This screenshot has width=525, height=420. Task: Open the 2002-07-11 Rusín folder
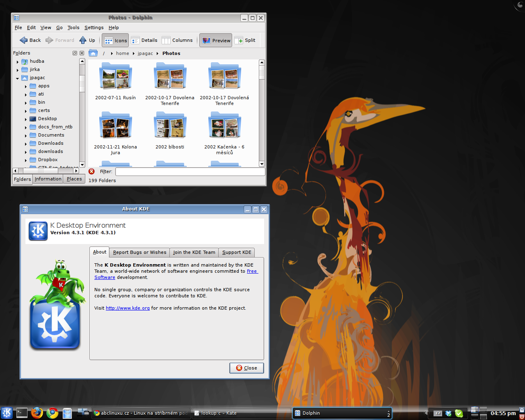[115, 81]
